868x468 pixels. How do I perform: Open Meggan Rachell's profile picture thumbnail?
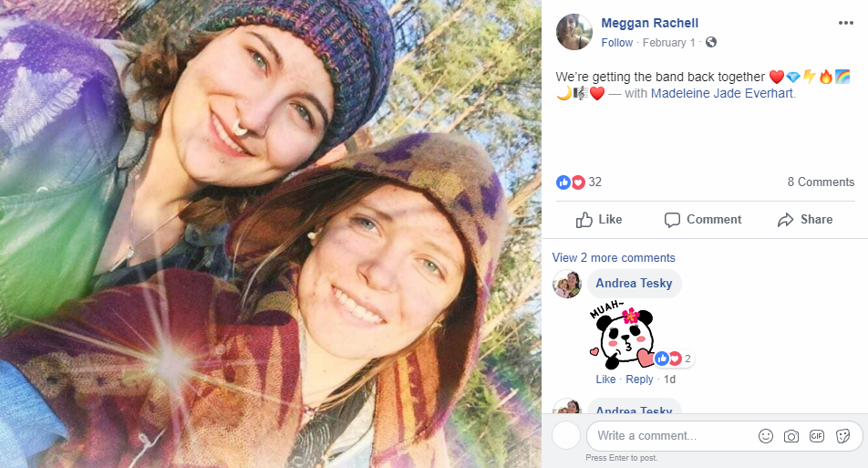click(574, 32)
